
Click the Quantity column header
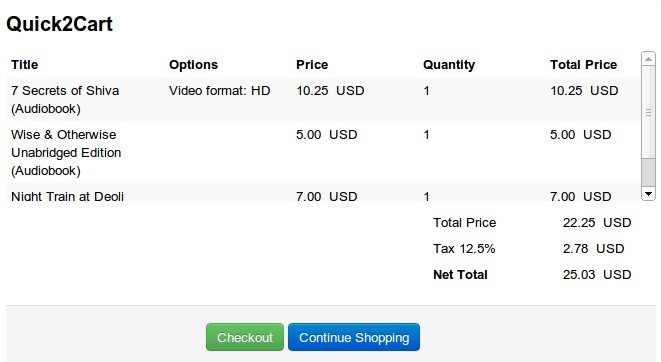point(449,64)
